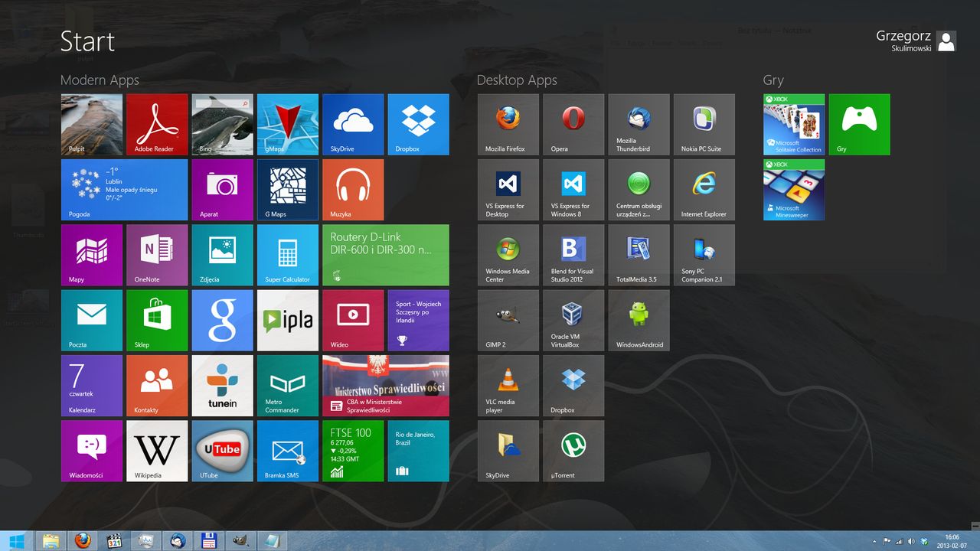Launch the GIMP 2 tile
This screenshot has height=551, width=980.
pos(508,321)
